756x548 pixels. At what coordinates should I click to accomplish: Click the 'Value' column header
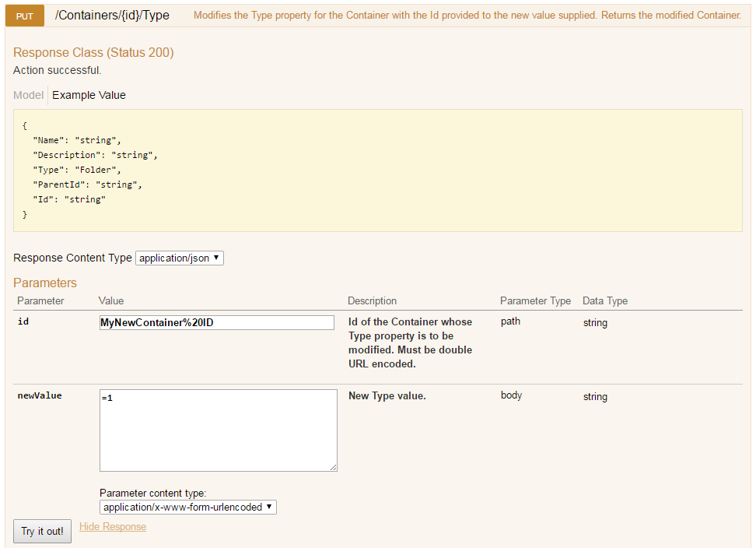111,301
